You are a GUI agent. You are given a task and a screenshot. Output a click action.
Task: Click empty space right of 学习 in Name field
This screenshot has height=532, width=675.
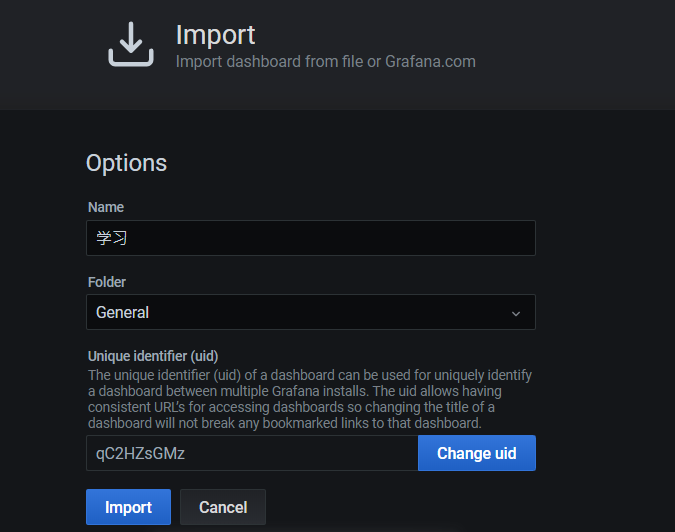[x=331, y=238]
